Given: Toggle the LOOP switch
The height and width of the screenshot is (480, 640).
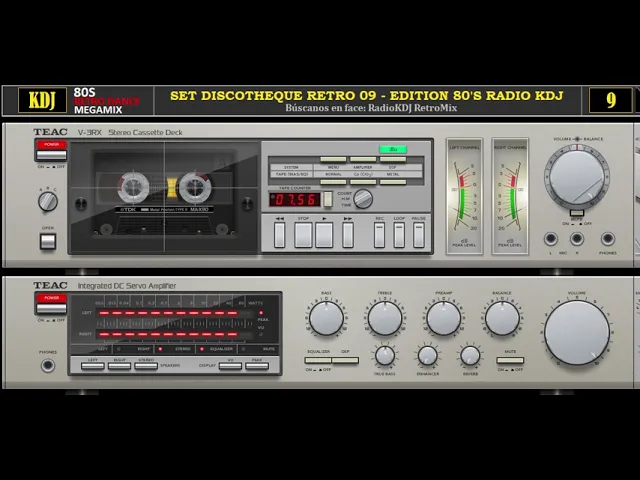Looking at the screenshot, I should tap(399, 235).
